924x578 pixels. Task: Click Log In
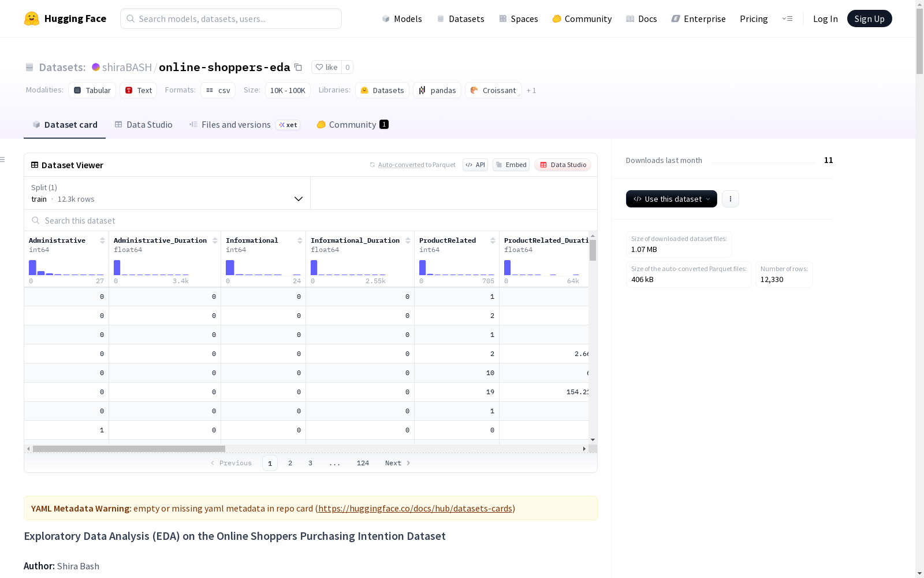point(825,18)
